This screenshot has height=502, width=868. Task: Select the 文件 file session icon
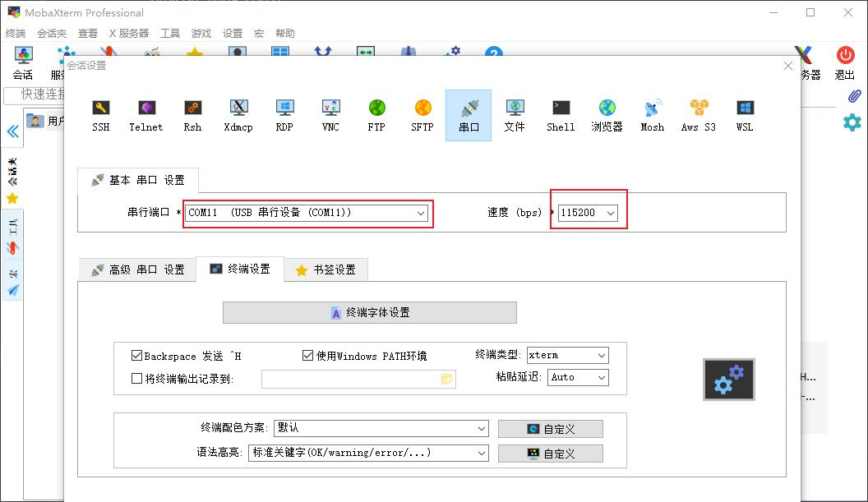(515, 116)
